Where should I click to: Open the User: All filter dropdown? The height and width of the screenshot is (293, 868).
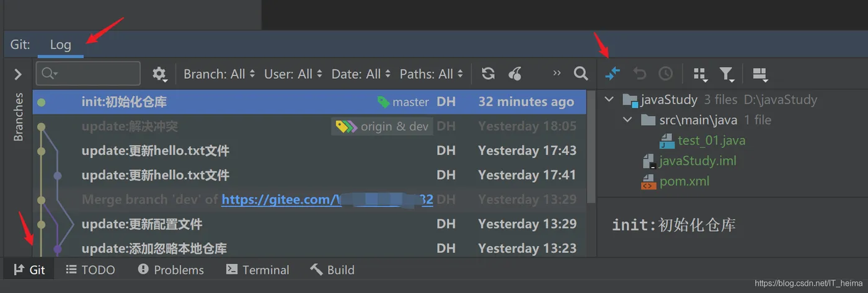coord(293,74)
